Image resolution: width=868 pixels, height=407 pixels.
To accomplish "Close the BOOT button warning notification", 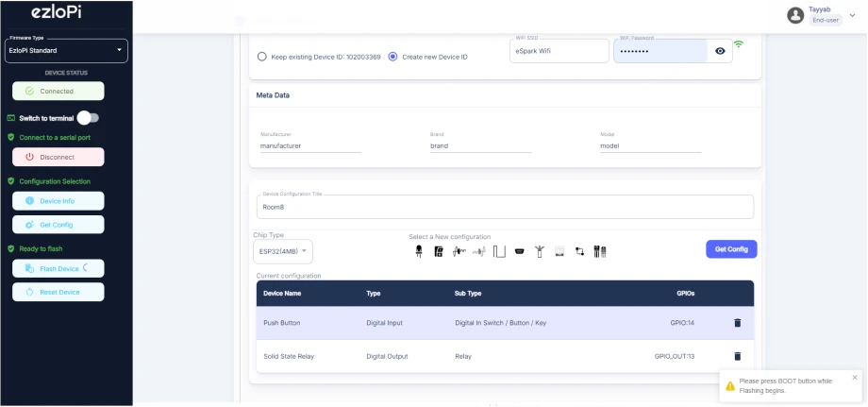I will click(x=855, y=377).
